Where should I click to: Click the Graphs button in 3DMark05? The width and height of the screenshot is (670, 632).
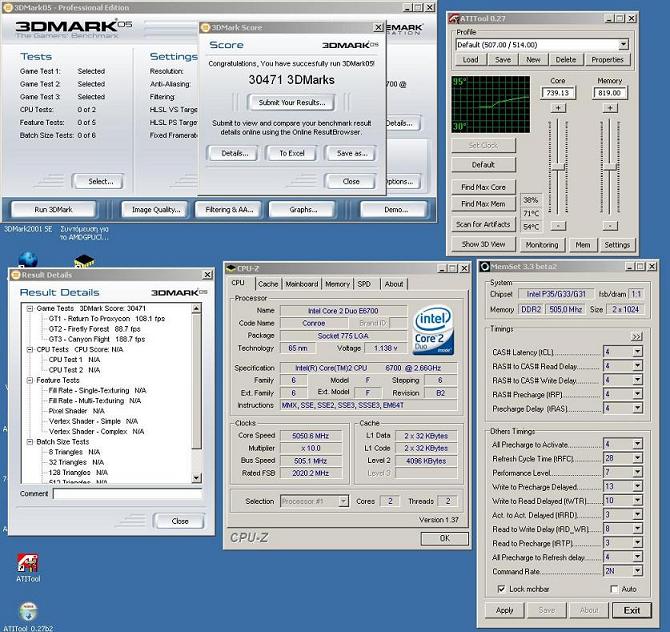tap(303, 209)
